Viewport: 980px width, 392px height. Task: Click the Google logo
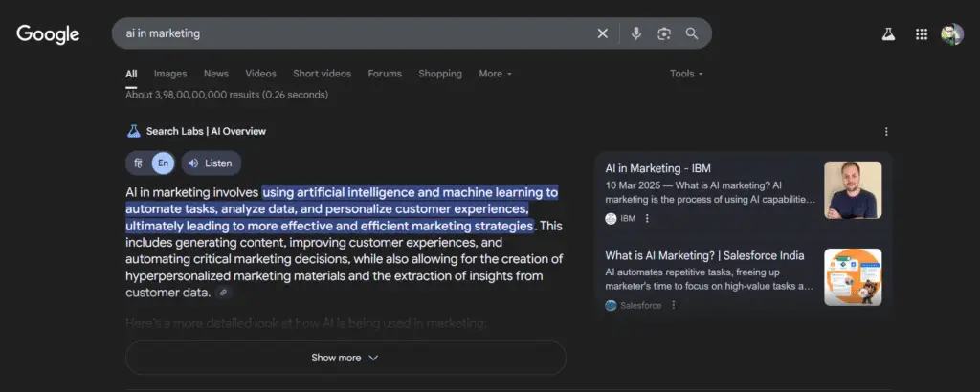pyautogui.click(x=48, y=33)
